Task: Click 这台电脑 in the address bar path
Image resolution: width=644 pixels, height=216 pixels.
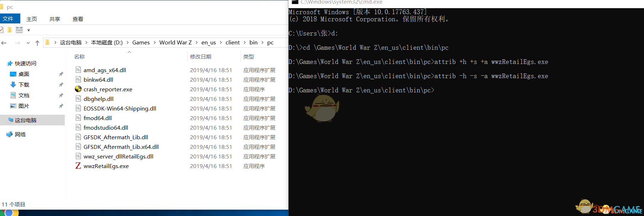Action: tap(71, 43)
